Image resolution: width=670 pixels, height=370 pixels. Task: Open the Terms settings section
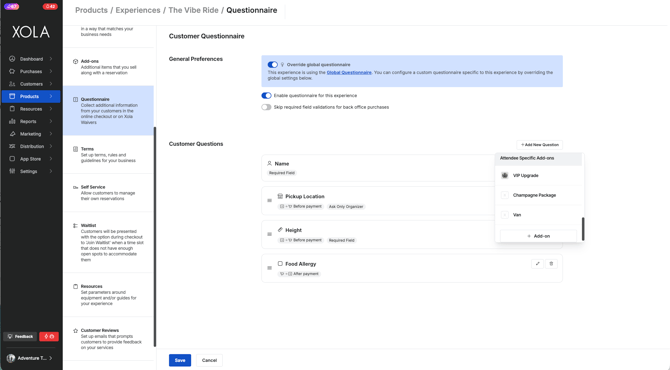pyautogui.click(x=109, y=155)
